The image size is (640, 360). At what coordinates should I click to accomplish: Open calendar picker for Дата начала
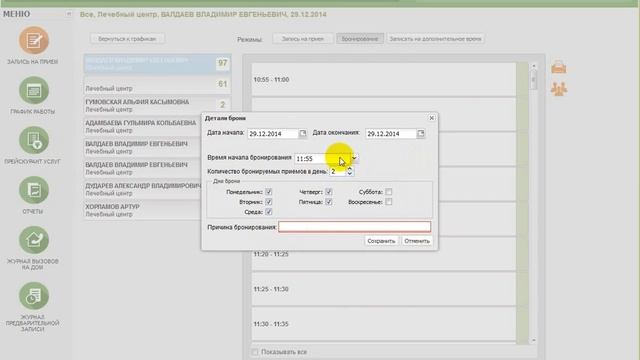(x=302, y=133)
